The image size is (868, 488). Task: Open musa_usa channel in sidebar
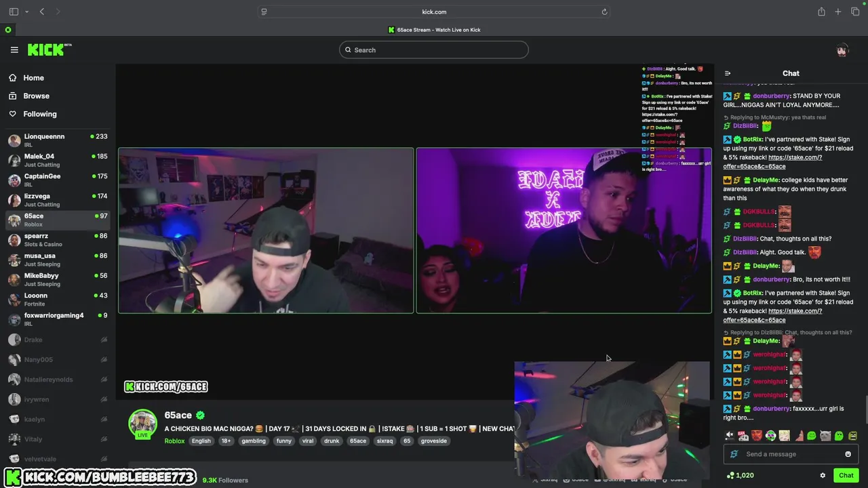click(x=58, y=260)
